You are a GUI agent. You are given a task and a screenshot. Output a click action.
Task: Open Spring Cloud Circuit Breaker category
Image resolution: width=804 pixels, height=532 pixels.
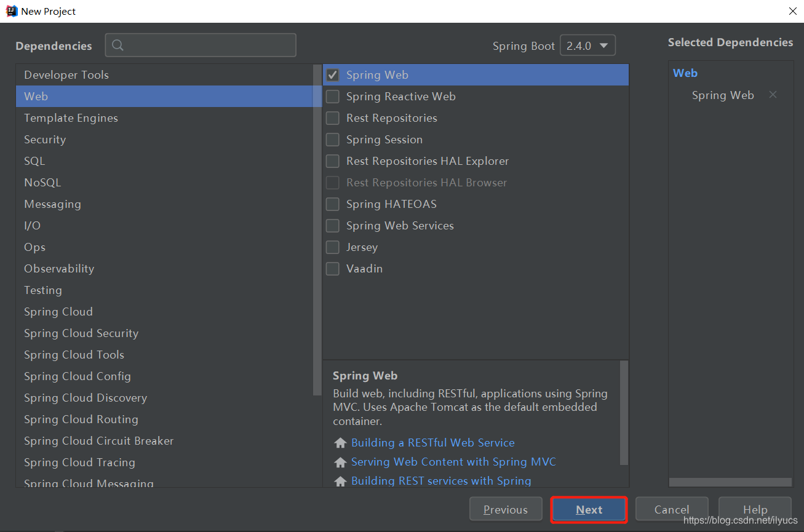click(x=165, y=441)
